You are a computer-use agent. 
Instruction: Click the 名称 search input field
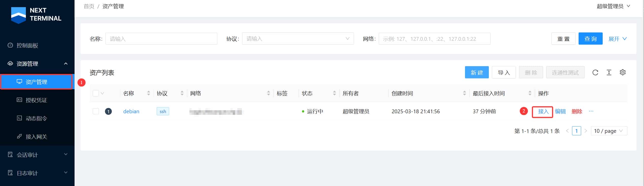point(161,39)
